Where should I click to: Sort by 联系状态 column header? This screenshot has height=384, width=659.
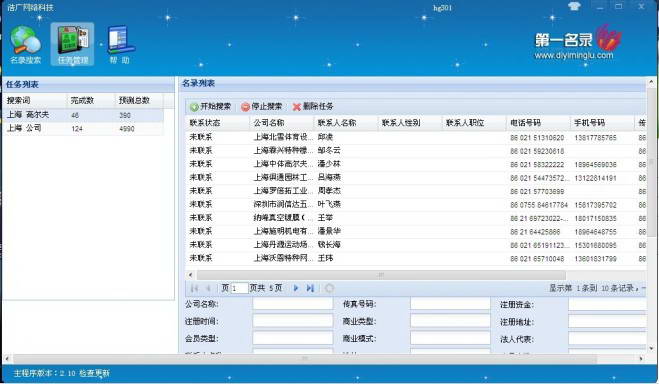coord(217,123)
